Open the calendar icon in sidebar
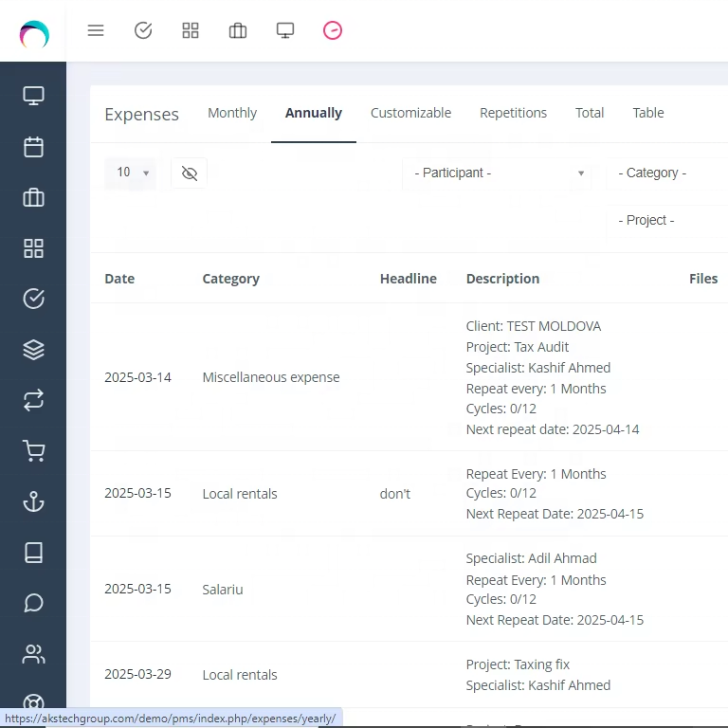Image resolution: width=728 pixels, height=728 pixels. pyautogui.click(x=33, y=147)
